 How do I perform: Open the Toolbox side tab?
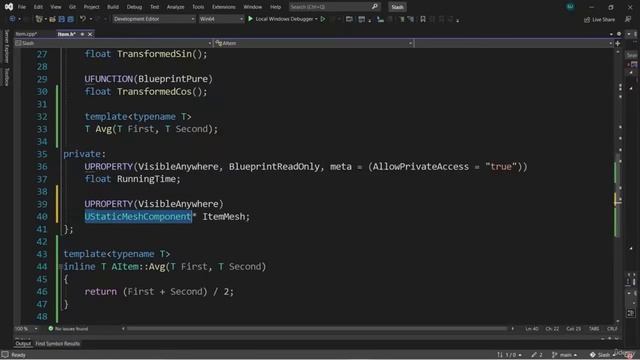coord(6,77)
